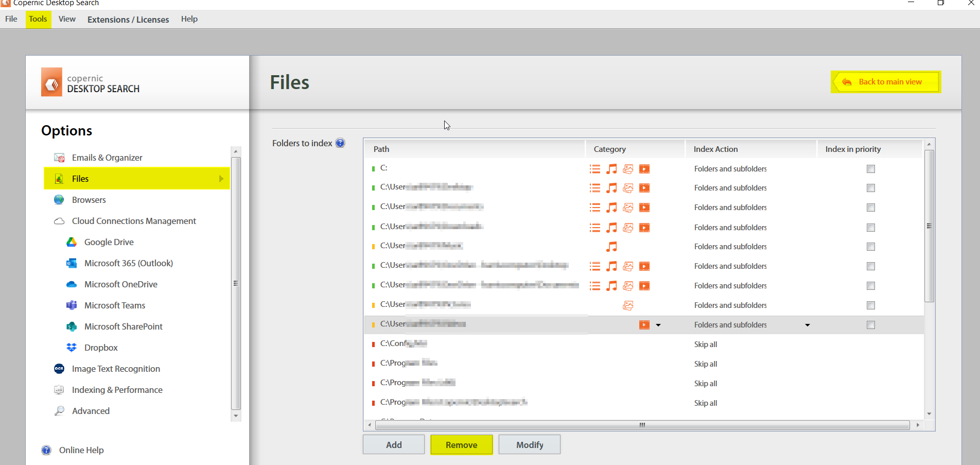
Task: Click the Remove button
Action: tap(462, 445)
